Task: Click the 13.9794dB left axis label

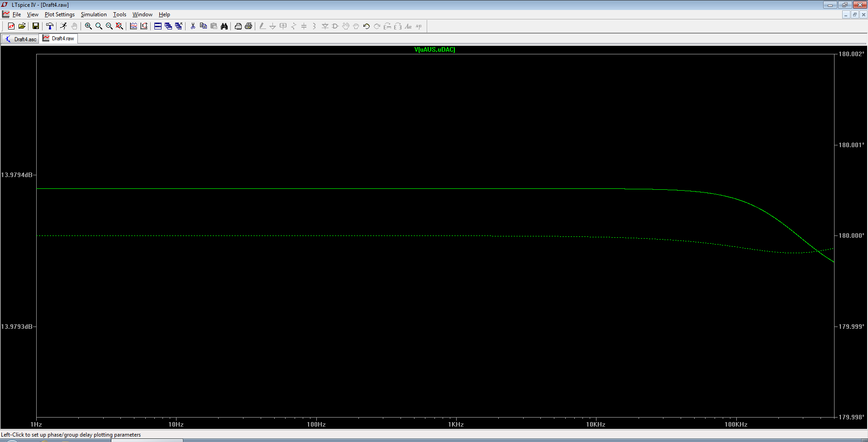Action: [x=17, y=175]
